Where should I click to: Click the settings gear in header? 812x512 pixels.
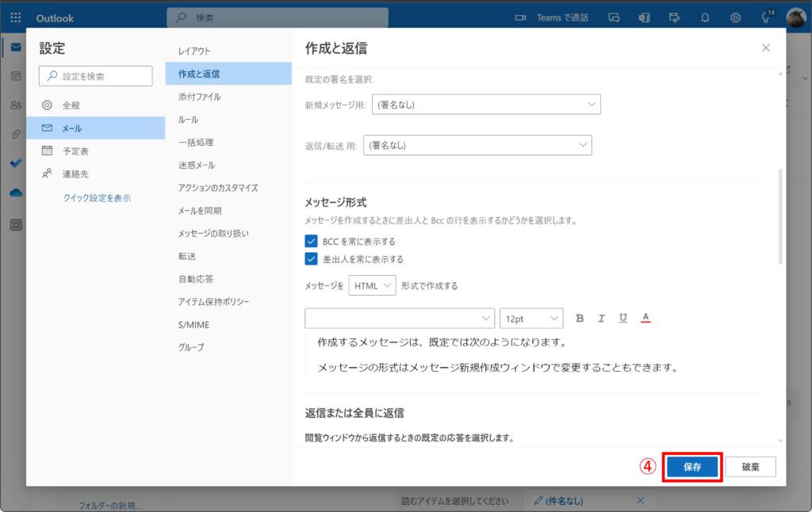pyautogui.click(x=735, y=17)
